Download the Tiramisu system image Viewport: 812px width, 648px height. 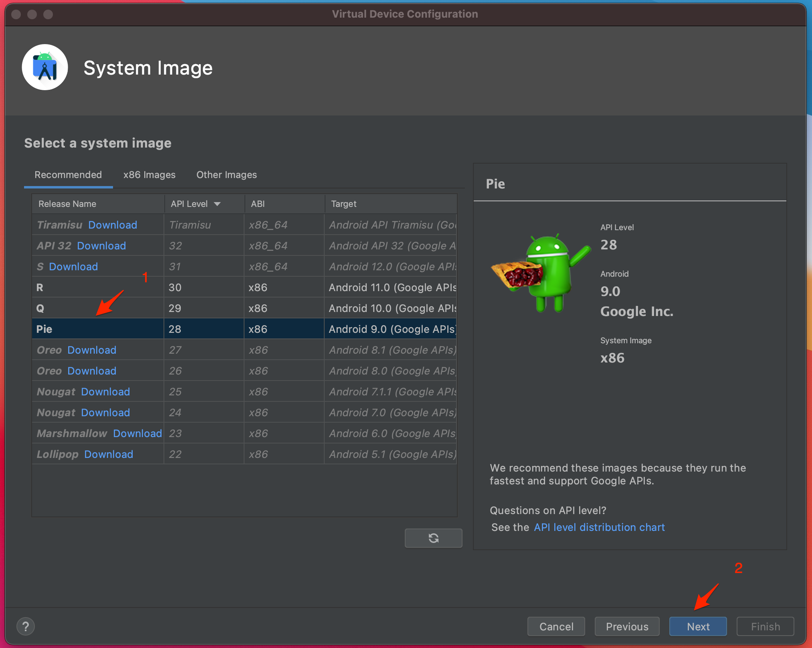point(113,225)
